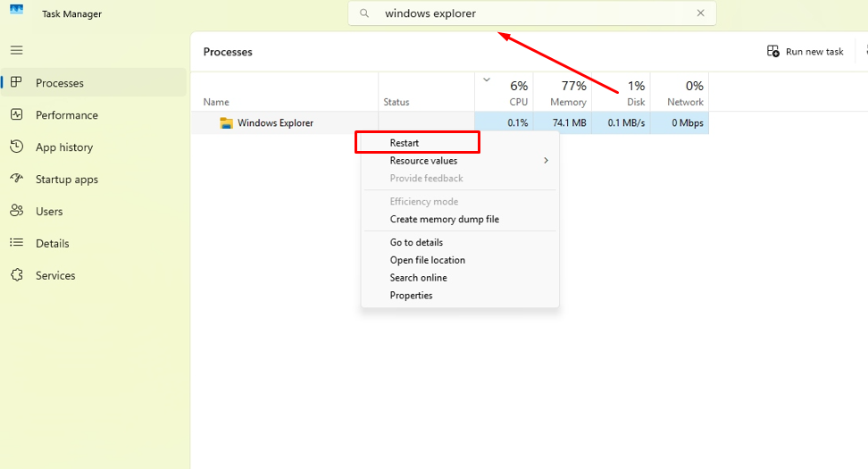Sort processes by CPU column
The height and width of the screenshot is (469, 868).
pyautogui.click(x=505, y=92)
